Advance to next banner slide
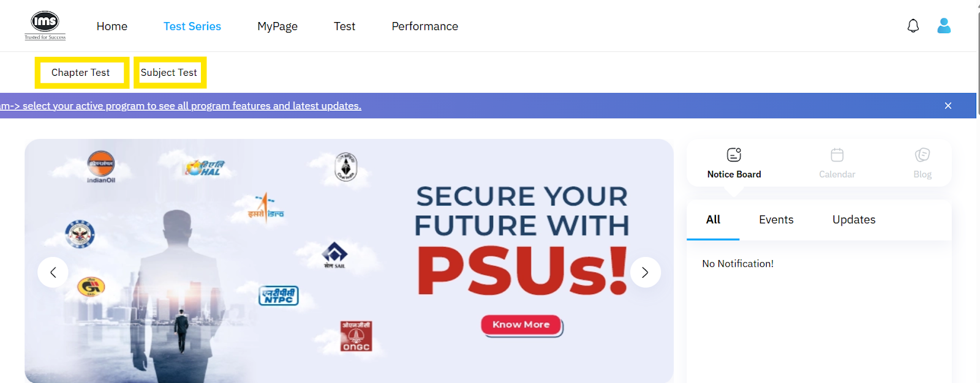 tap(645, 272)
